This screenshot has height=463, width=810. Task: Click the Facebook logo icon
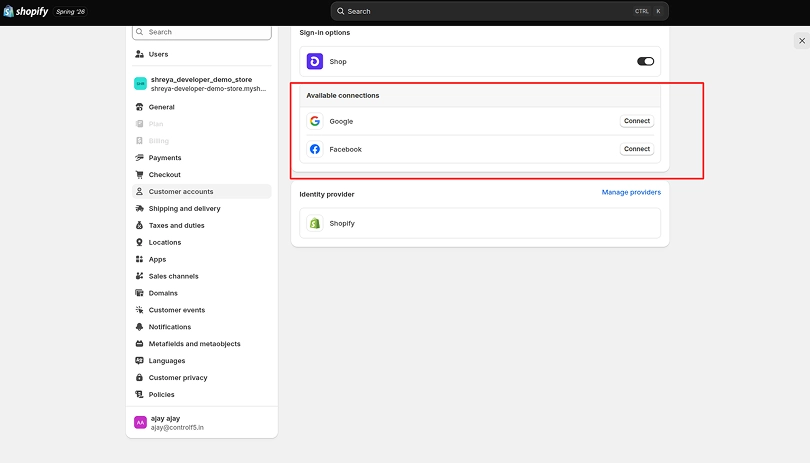[x=315, y=149]
